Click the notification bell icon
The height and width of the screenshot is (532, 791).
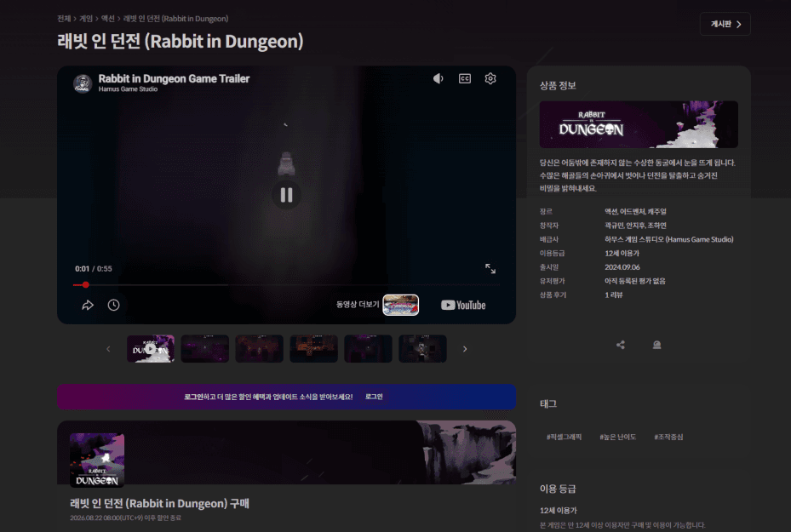[x=656, y=345]
